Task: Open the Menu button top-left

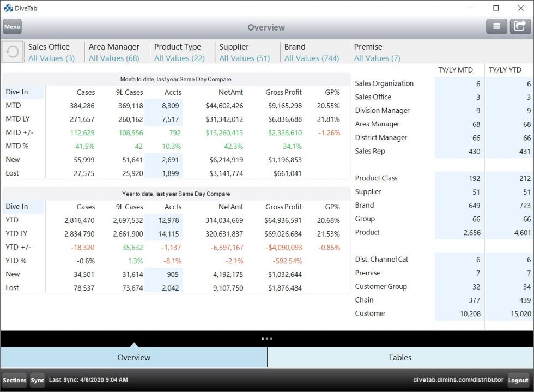Action: pyautogui.click(x=12, y=26)
